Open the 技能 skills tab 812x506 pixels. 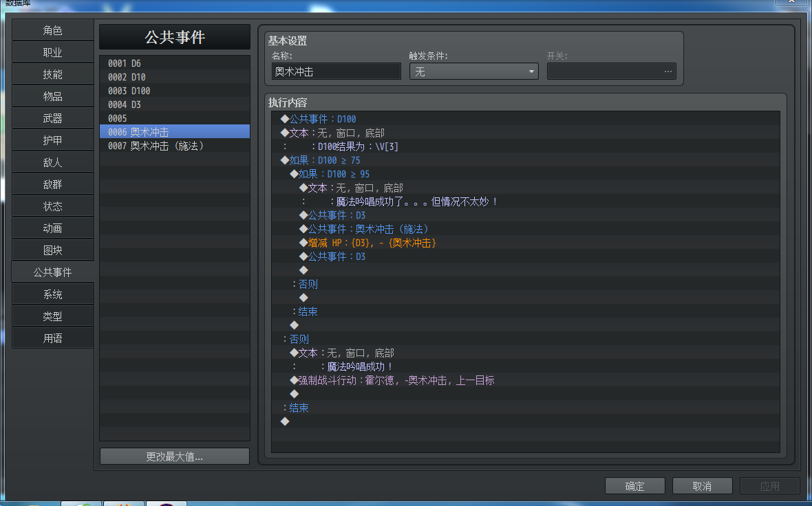pos(53,74)
